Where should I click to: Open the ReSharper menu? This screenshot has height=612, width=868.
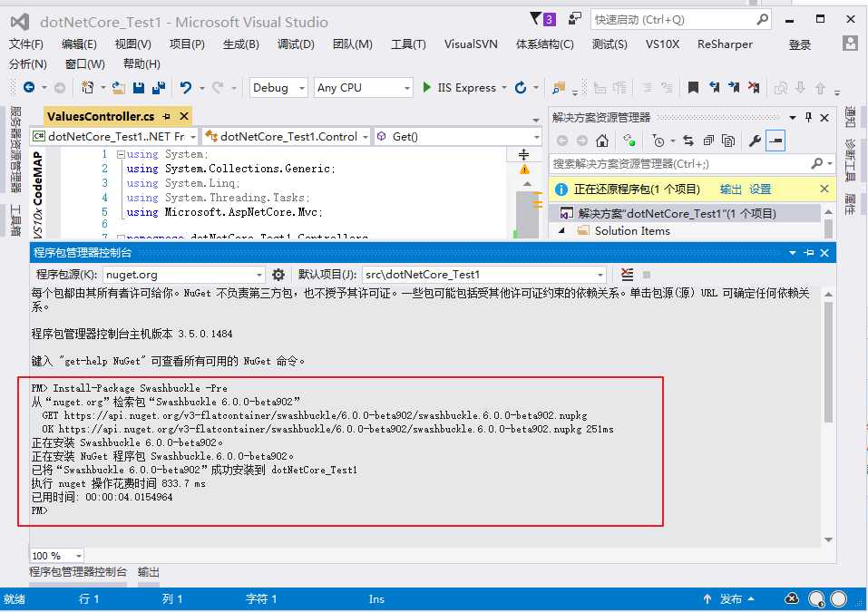[725, 44]
